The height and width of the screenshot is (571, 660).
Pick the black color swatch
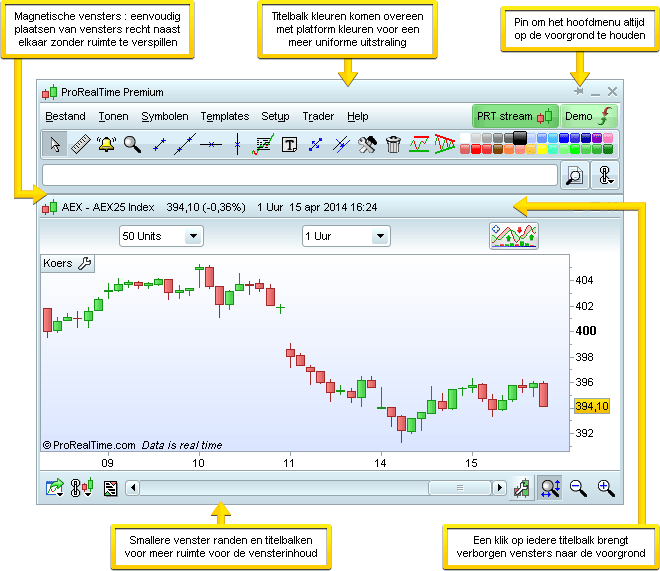[x=520, y=137]
